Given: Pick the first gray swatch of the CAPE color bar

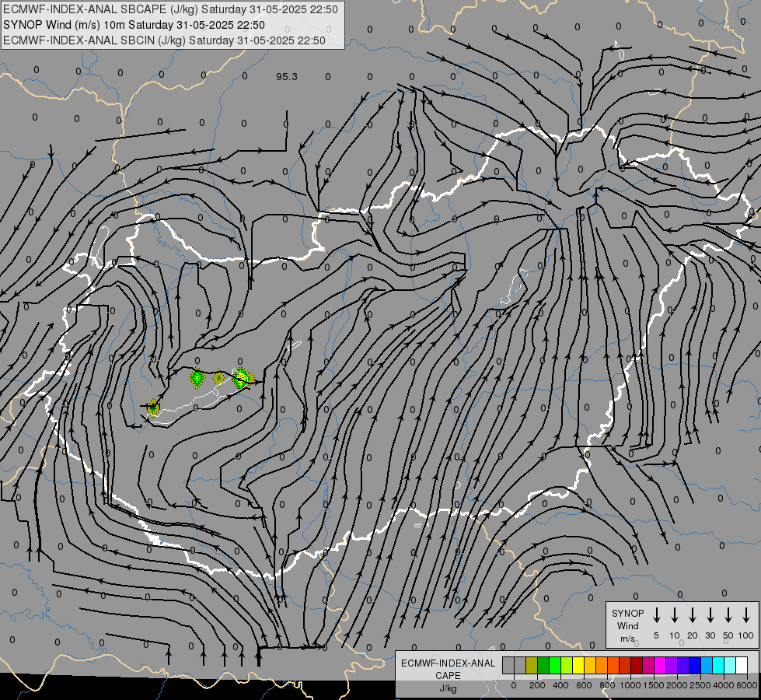Looking at the screenshot, I should point(508,665).
